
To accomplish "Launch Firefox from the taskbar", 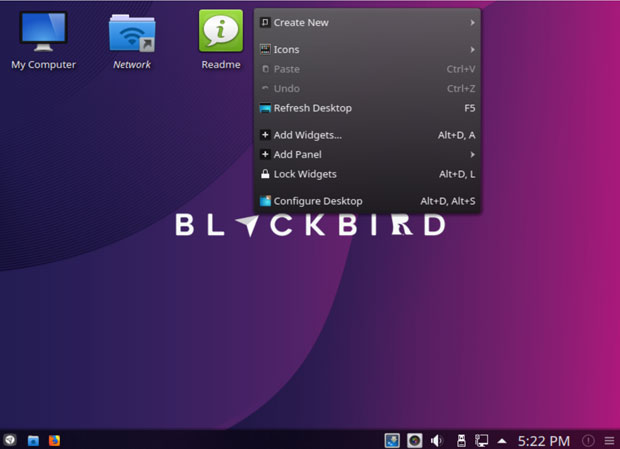I will tap(54, 440).
